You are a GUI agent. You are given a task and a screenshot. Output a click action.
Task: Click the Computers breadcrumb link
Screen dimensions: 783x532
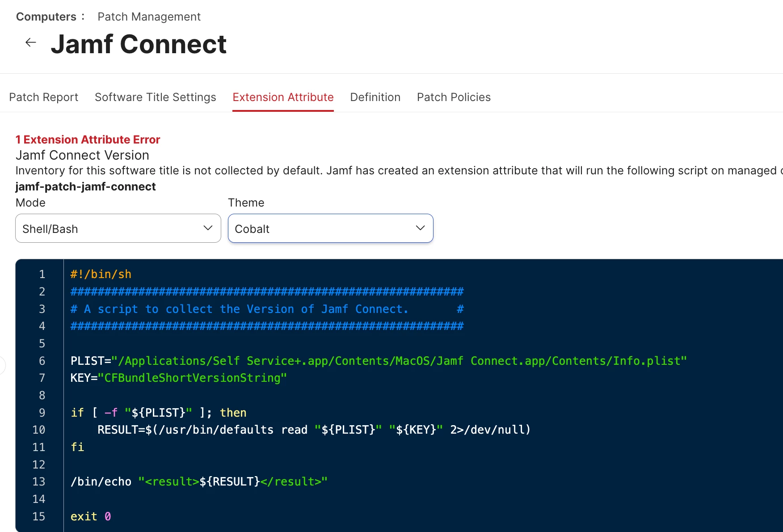point(46,17)
